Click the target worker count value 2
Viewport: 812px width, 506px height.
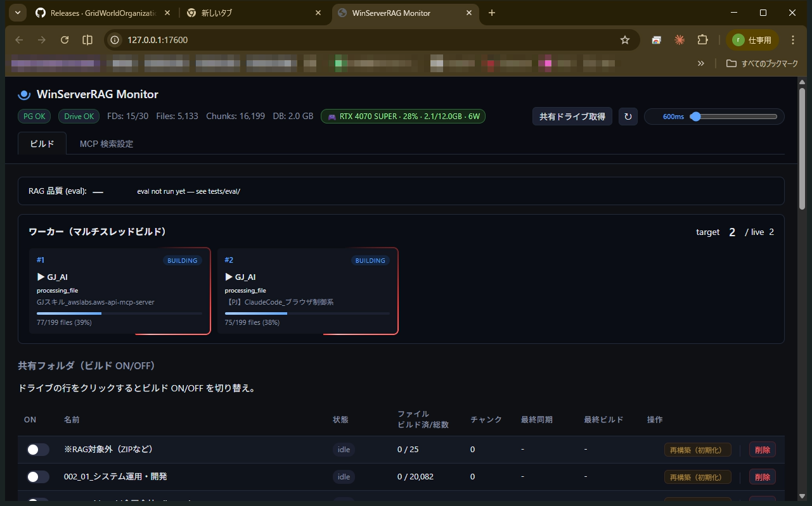coord(732,232)
